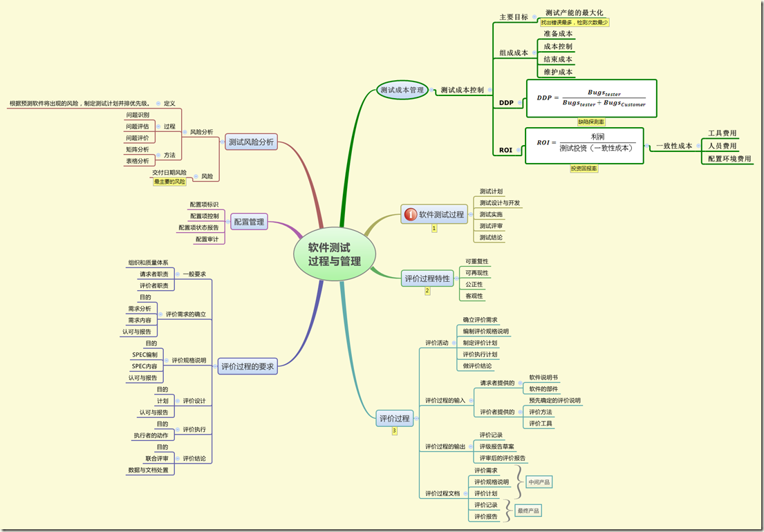Click the SPEC编制 subtopic
764x532 pixels.
(145, 354)
